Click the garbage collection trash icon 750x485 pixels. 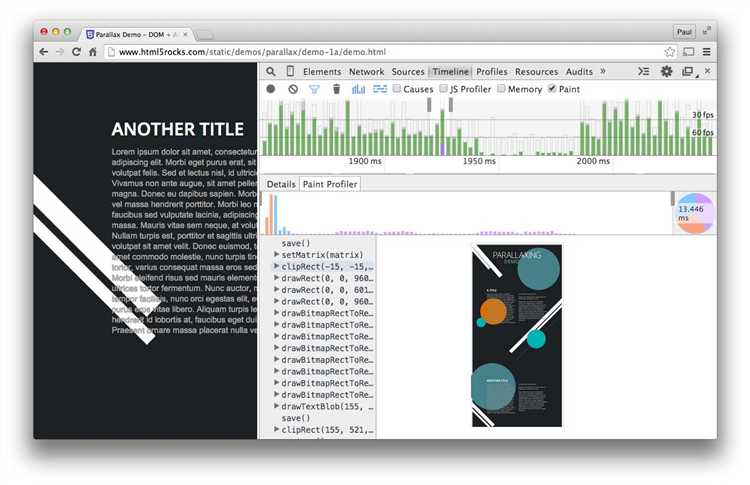pos(336,89)
